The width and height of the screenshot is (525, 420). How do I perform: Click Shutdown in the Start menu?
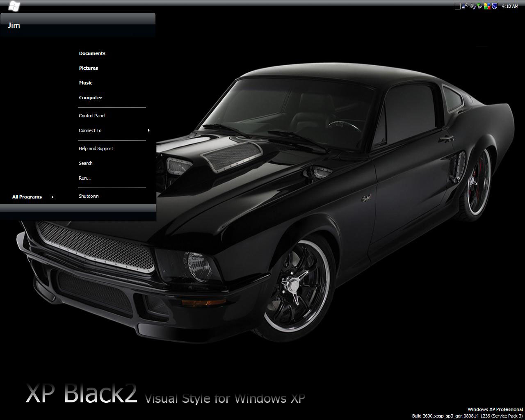[x=89, y=196]
